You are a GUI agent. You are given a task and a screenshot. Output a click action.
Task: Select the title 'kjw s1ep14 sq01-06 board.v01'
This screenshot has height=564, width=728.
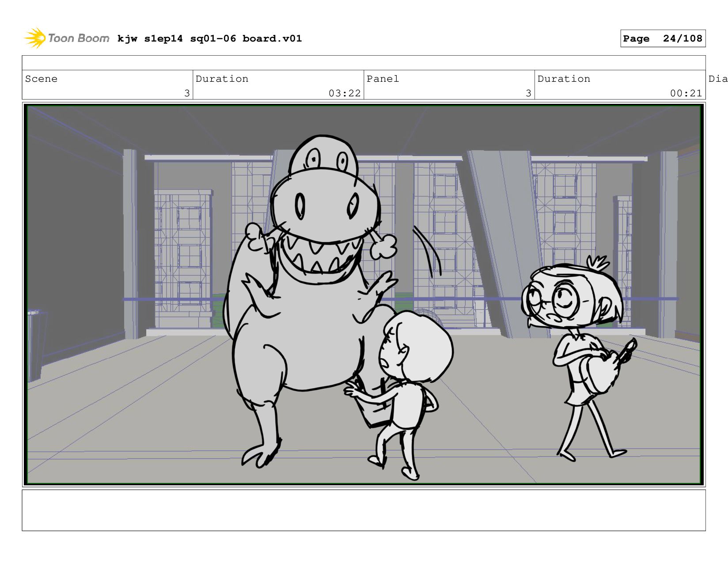point(210,38)
